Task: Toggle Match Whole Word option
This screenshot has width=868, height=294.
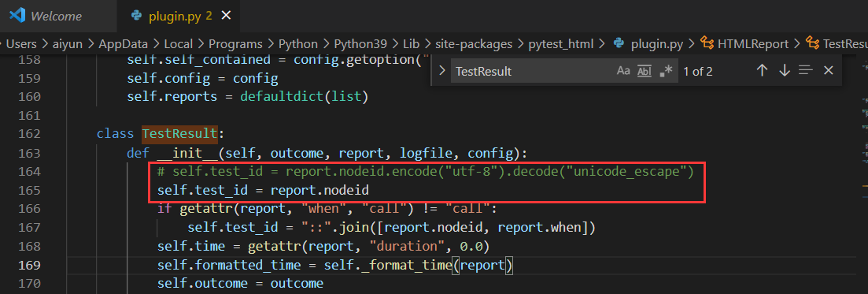Action: [645, 71]
